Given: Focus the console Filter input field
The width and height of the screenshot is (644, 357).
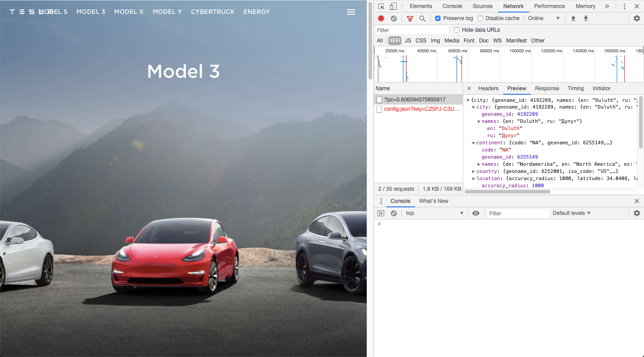Looking at the screenshot, I should pos(518,213).
